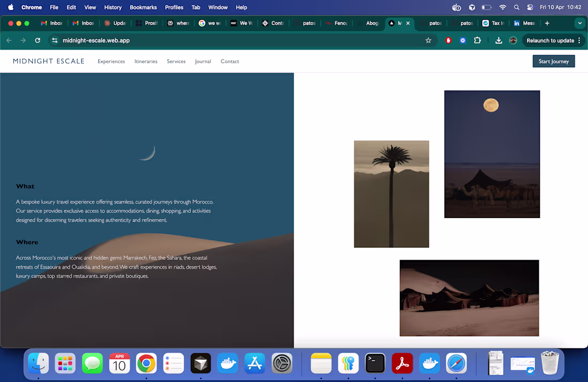Switch to the Gmail Inbox tab
The height and width of the screenshot is (382, 588).
pos(51,23)
